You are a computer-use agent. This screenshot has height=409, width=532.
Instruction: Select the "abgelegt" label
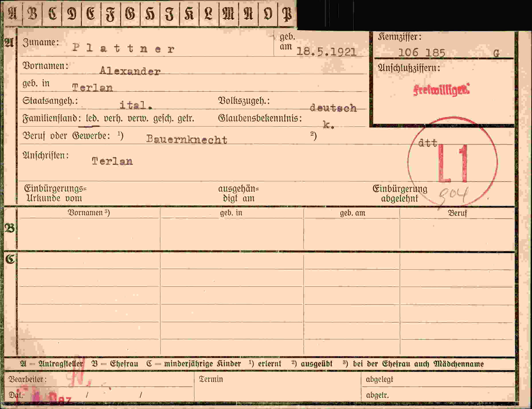tap(379, 379)
